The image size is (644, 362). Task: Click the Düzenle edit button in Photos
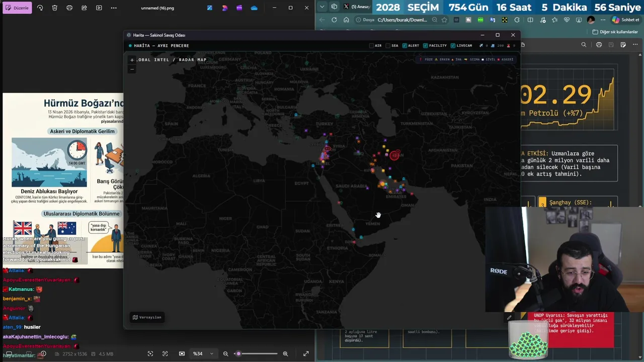point(17,8)
